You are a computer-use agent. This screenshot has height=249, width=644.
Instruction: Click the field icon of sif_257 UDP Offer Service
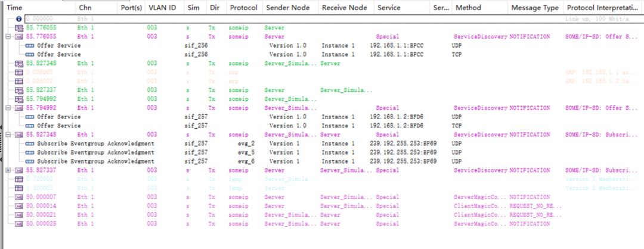coord(30,117)
